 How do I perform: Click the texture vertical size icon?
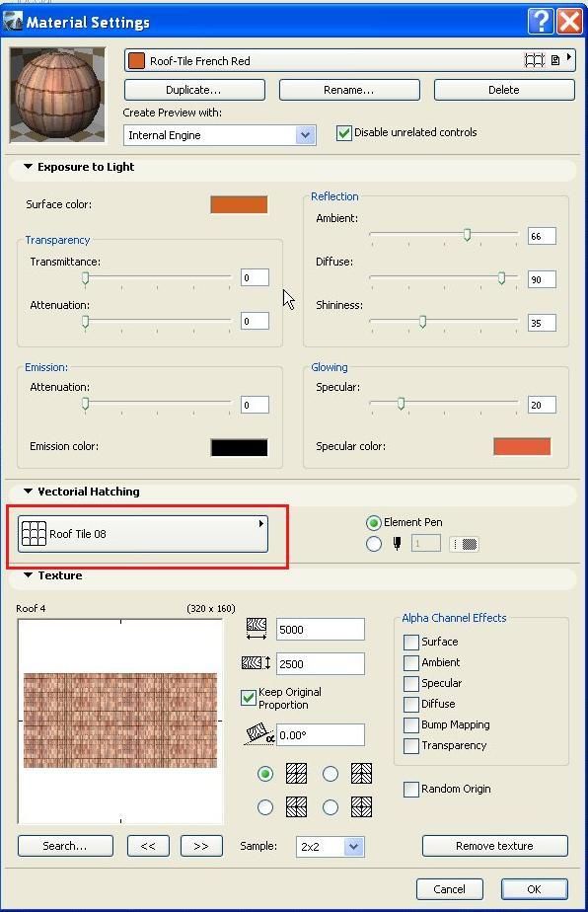pyautogui.click(x=256, y=663)
